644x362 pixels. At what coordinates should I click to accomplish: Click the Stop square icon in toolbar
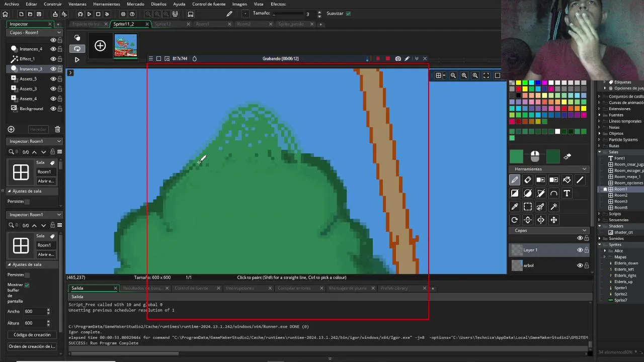tap(98, 14)
